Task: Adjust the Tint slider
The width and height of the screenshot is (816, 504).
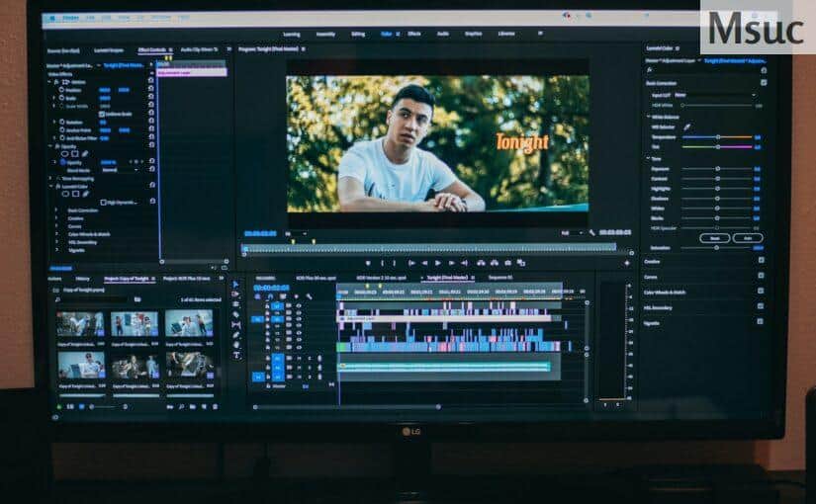Action: click(718, 147)
